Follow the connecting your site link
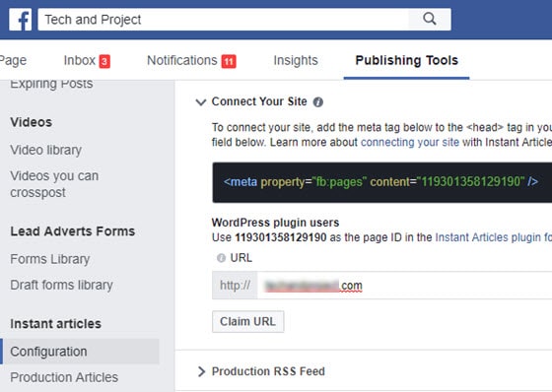Viewport: 552px width, 392px height. tap(410, 142)
